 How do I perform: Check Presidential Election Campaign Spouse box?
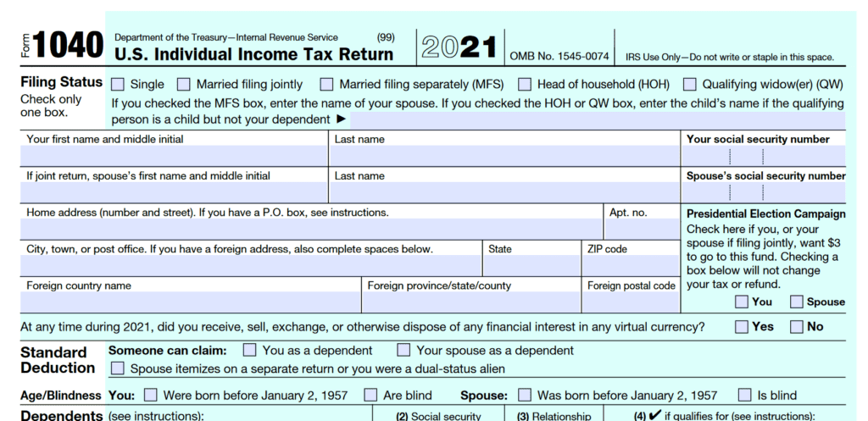pyautogui.click(x=797, y=302)
